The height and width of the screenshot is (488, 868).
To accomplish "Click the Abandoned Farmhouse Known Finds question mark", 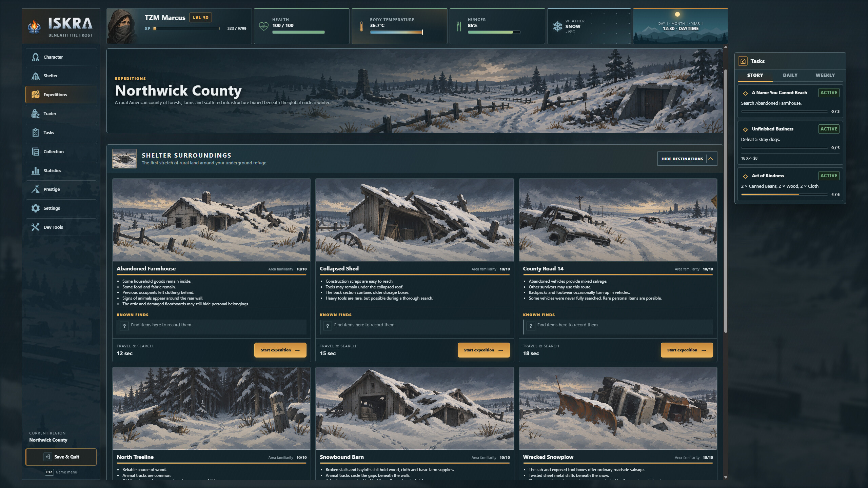I will coord(124,326).
